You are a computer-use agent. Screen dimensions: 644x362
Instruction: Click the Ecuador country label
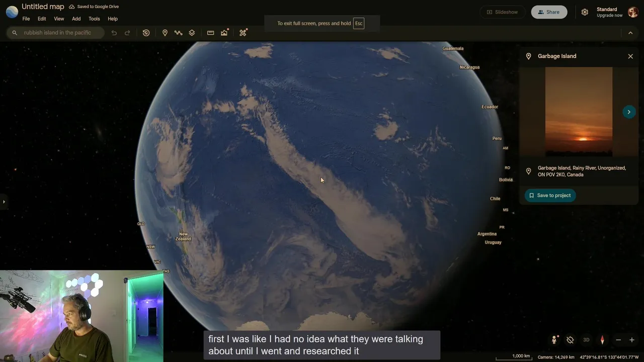pos(490,107)
